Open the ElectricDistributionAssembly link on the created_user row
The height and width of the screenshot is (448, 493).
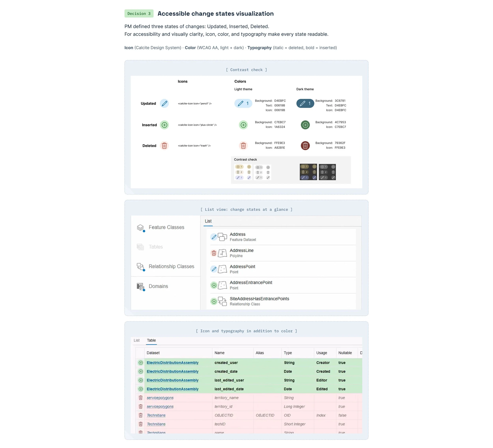coord(173,363)
